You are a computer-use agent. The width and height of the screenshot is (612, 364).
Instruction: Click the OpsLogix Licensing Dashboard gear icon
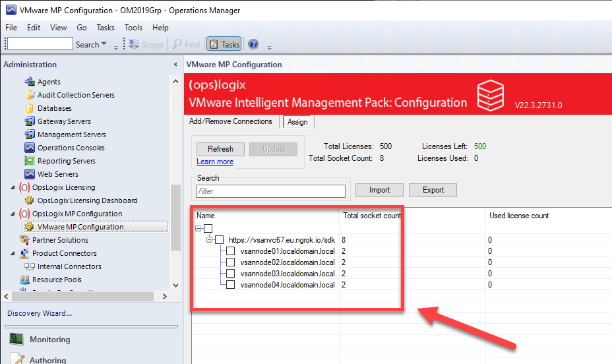pos(29,200)
